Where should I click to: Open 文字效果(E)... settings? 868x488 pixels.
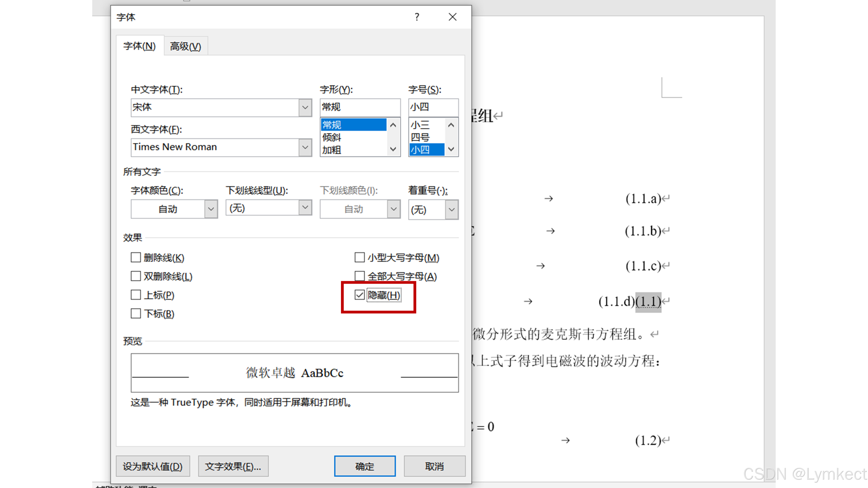click(233, 466)
